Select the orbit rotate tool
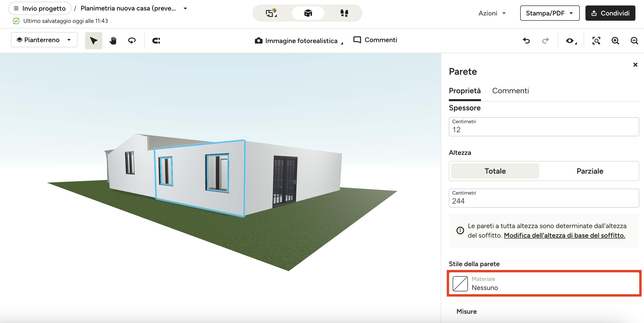 (x=132, y=41)
